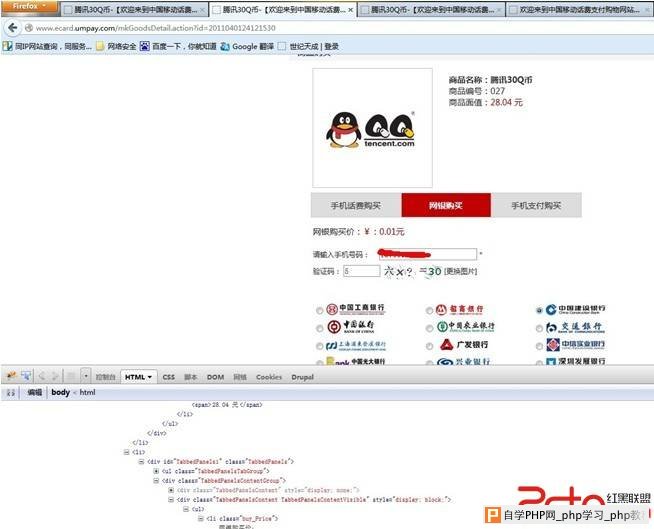The height and width of the screenshot is (529, 654).
Task: Expand the ul class TabbedPanelsTabGroup node
Action: (156, 471)
